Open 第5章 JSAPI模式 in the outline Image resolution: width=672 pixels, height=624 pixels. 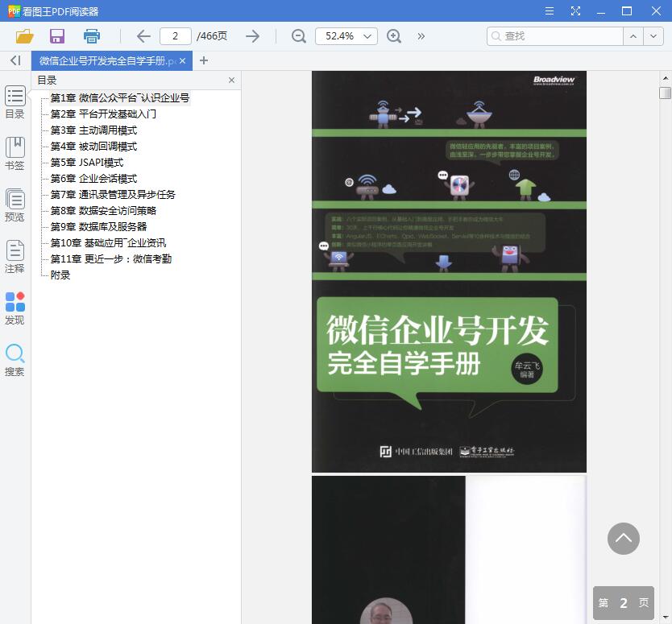pos(87,162)
